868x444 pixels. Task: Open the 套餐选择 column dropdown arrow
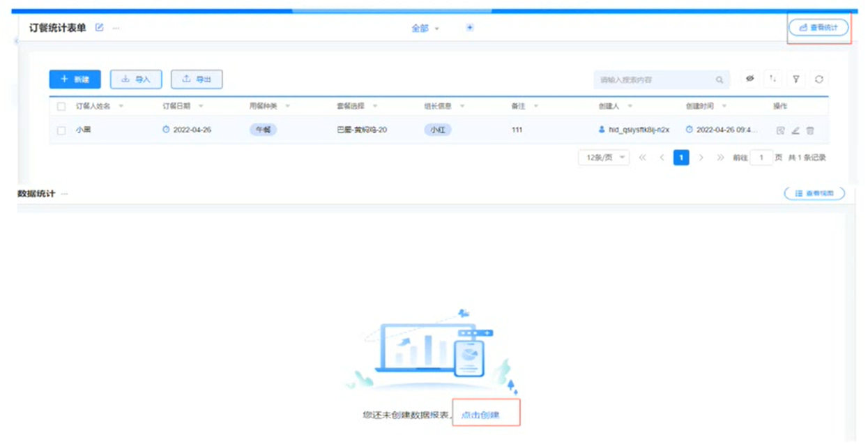(375, 106)
